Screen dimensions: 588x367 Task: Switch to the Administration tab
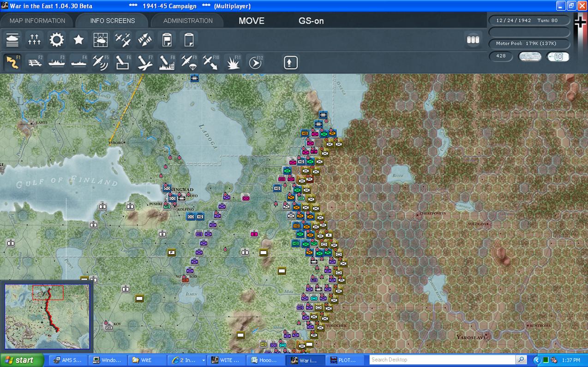point(188,21)
